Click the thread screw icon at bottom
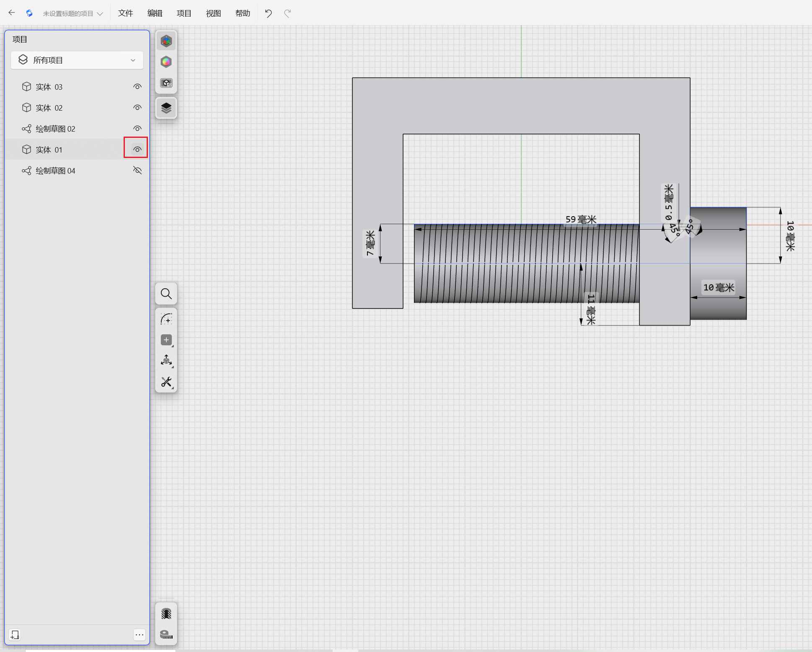 (x=166, y=614)
